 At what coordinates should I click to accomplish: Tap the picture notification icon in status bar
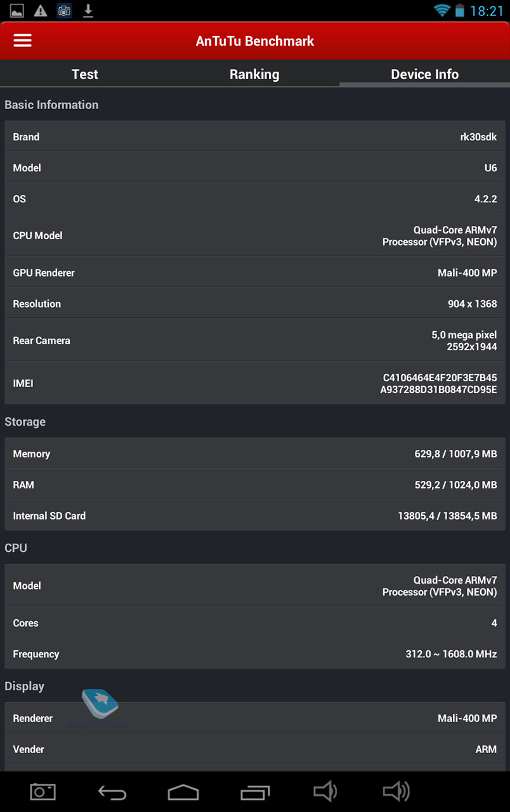pyautogui.click(x=16, y=10)
